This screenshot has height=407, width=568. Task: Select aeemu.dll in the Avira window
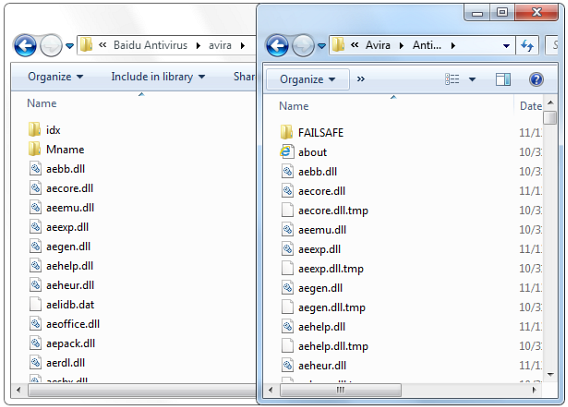click(313, 230)
